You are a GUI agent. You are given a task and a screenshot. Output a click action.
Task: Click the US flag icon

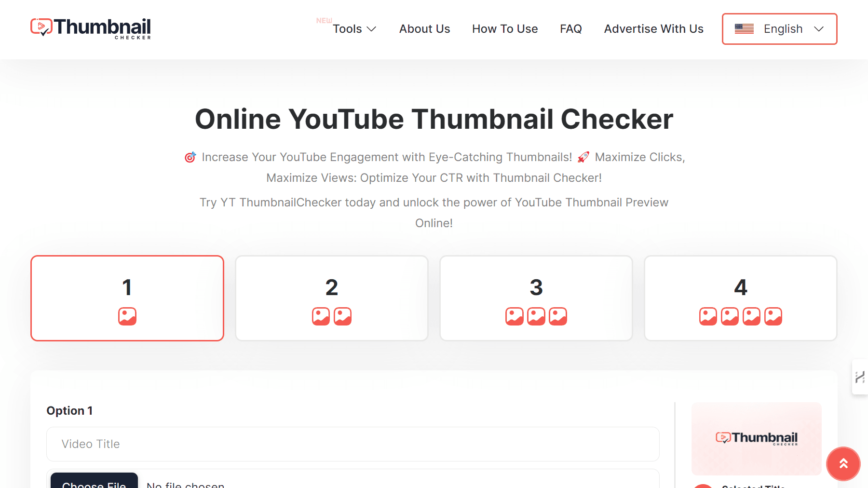(x=744, y=29)
